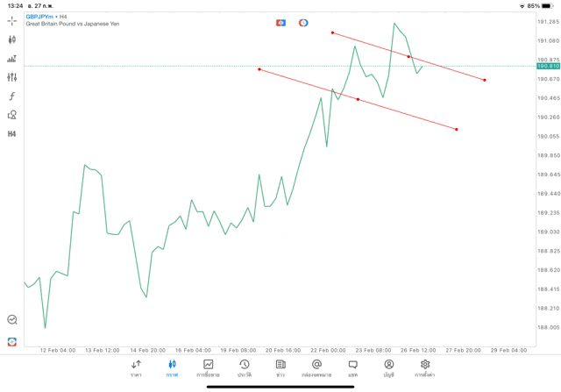Open chart type candlestick icon in sidebar
This screenshot has height=392, width=561.
coord(12,39)
